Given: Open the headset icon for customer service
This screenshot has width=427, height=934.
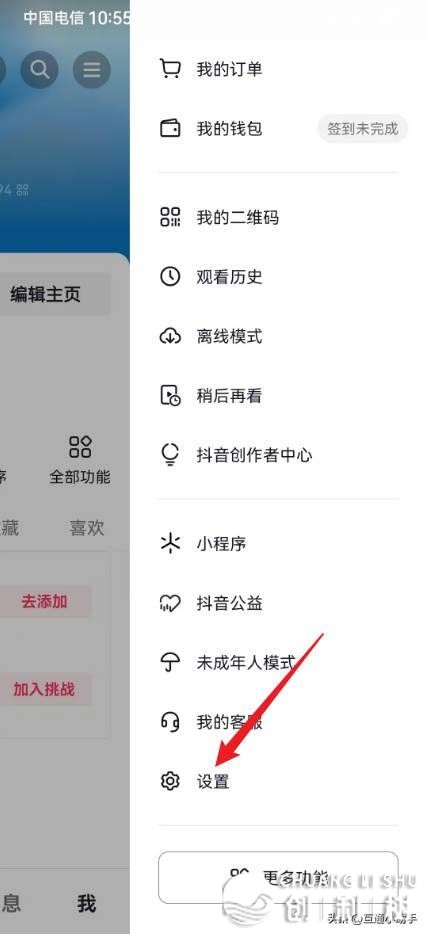Looking at the screenshot, I should tap(170, 722).
